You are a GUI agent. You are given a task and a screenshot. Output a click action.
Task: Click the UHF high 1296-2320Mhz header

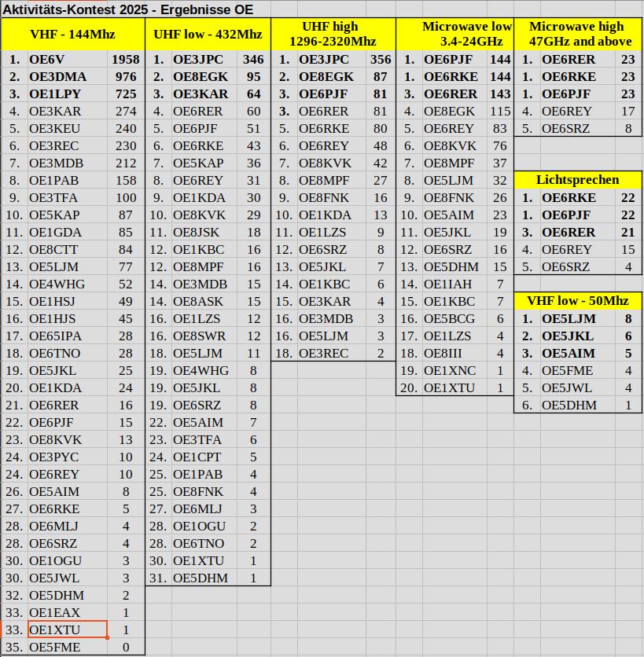tap(333, 35)
